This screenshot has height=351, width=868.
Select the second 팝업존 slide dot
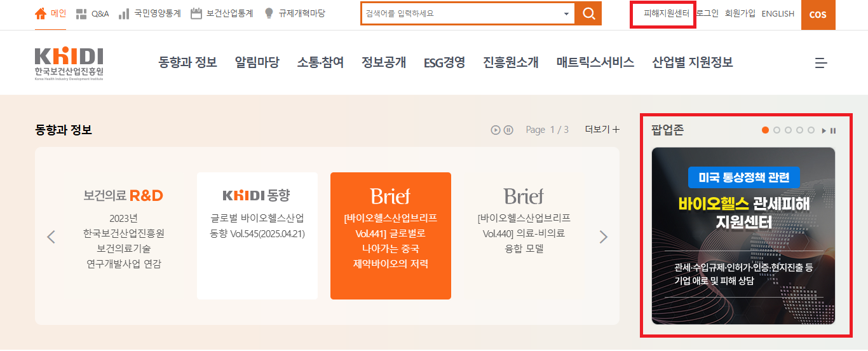pos(777,130)
